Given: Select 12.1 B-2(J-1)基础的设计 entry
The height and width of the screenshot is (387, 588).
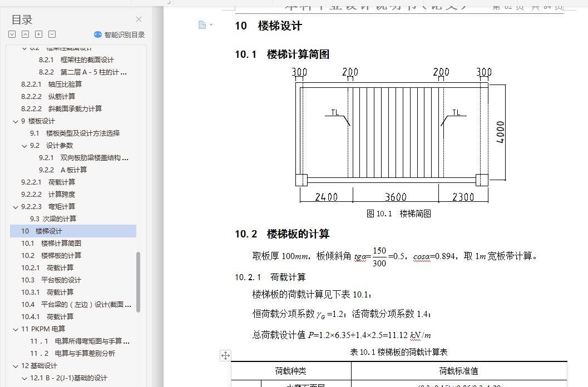Looking at the screenshot, I should (68, 378).
